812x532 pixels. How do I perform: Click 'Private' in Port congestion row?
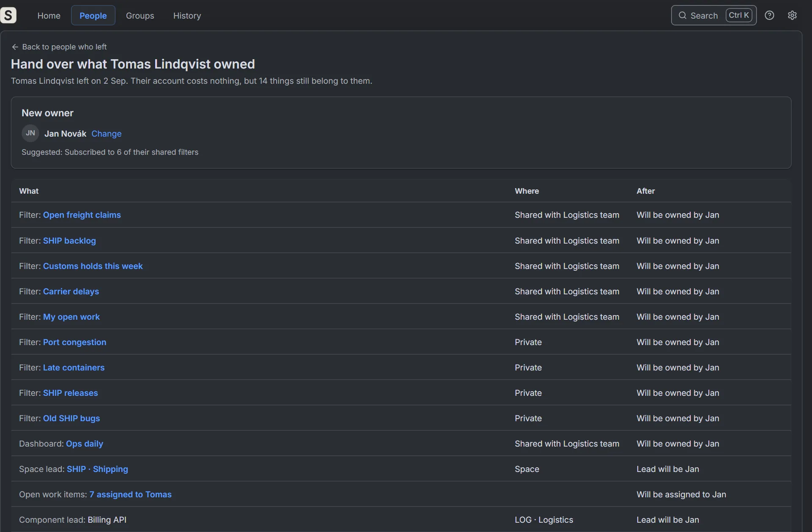(x=528, y=342)
